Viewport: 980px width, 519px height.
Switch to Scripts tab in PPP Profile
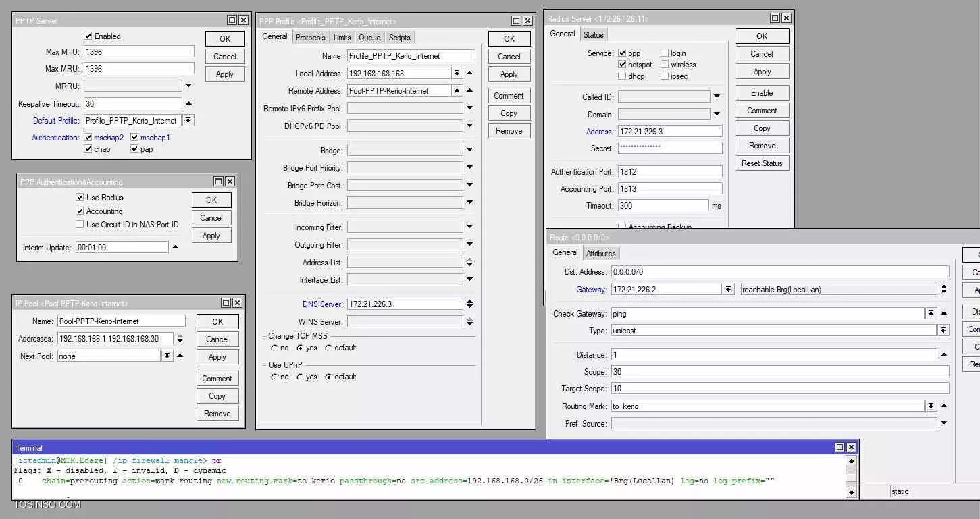[x=399, y=38]
